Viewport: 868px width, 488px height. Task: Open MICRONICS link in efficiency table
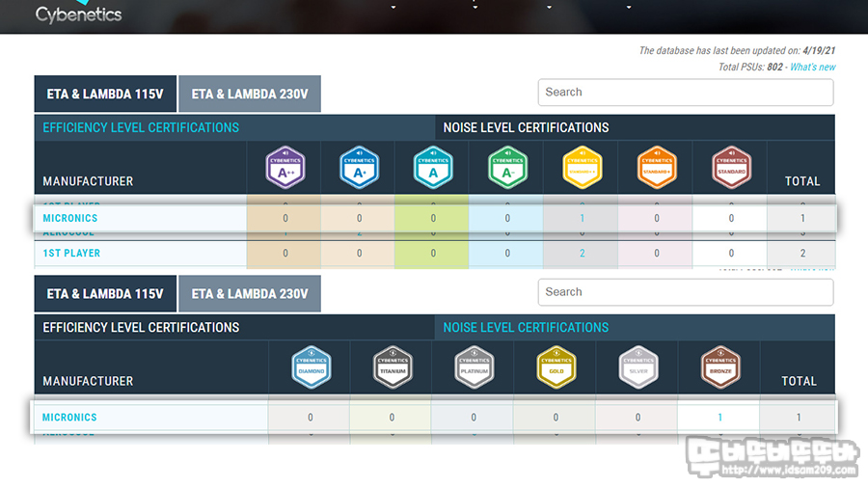pyautogui.click(x=69, y=418)
